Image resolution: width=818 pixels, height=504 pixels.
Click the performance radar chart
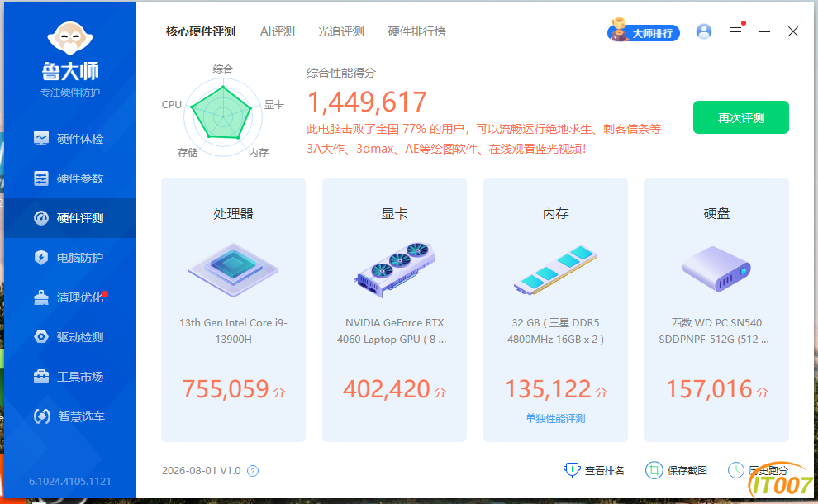point(223,117)
